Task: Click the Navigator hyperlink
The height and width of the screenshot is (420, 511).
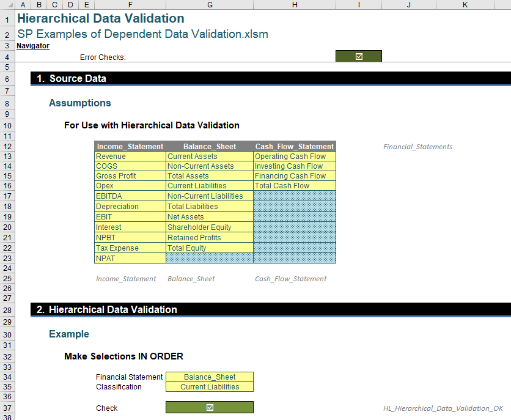Action: [x=32, y=45]
